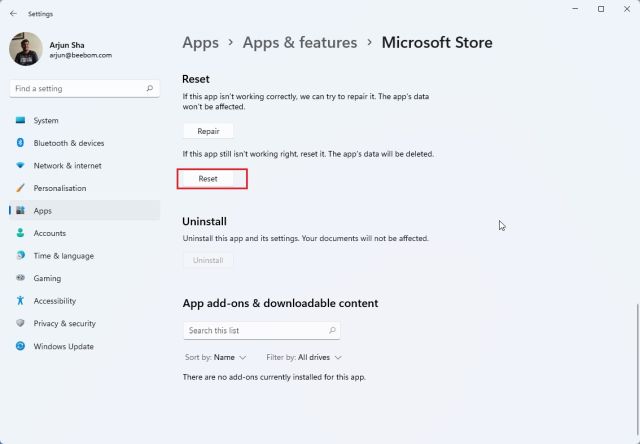Select Personalisation in sidebar
This screenshot has height=444, width=640.
[84, 188]
